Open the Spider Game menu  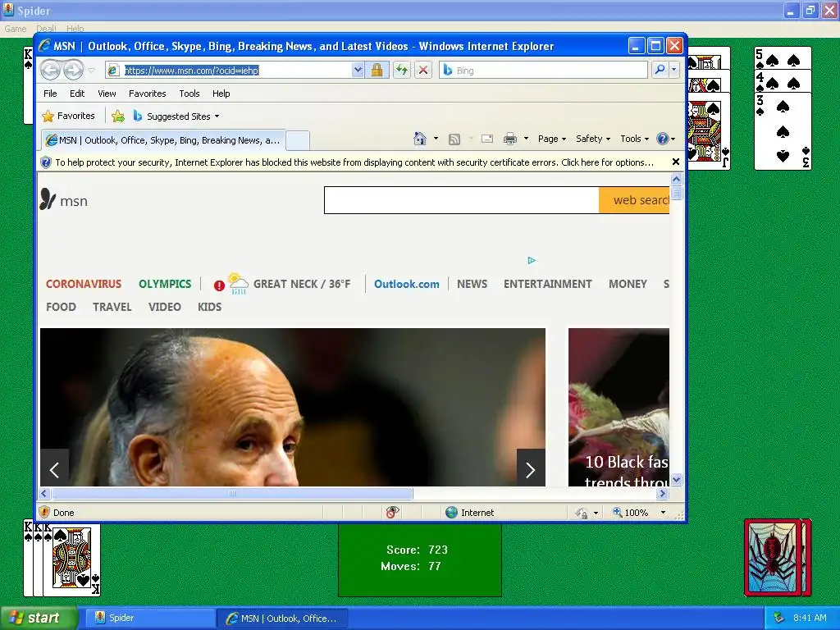15,29
